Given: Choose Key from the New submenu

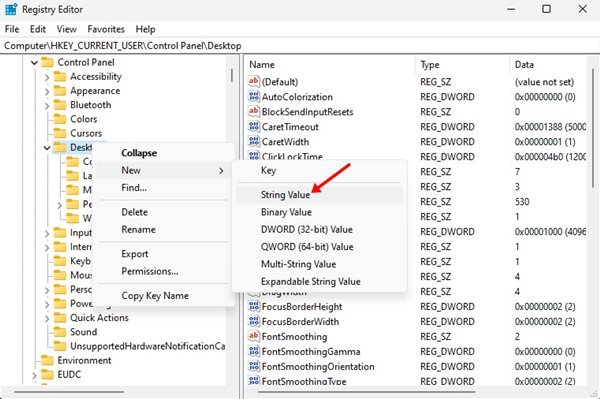Looking at the screenshot, I should pyautogui.click(x=319, y=170).
